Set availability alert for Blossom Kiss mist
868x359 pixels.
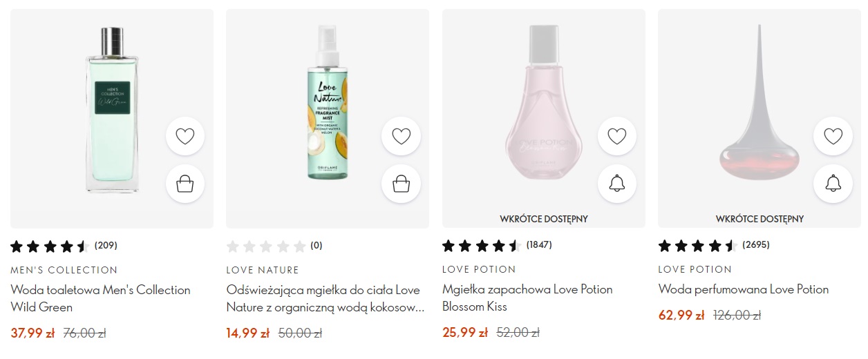pyautogui.click(x=616, y=184)
